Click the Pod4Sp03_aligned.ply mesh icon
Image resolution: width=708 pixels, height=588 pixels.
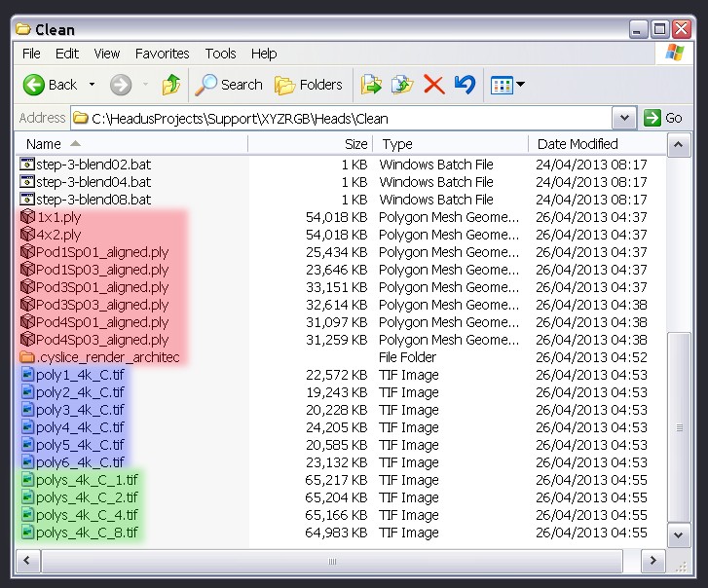[27, 340]
